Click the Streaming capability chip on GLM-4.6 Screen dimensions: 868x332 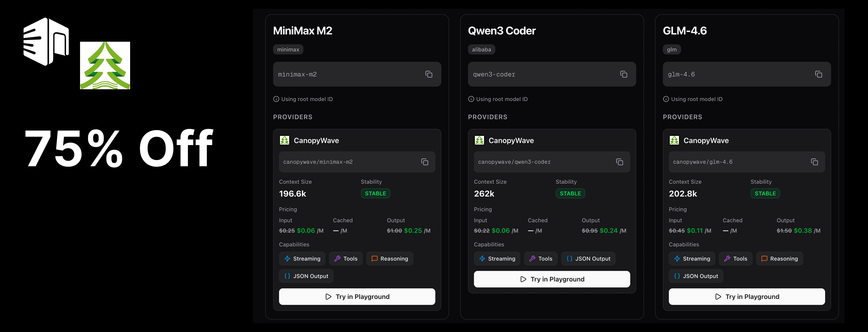click(x=692, y=259)
